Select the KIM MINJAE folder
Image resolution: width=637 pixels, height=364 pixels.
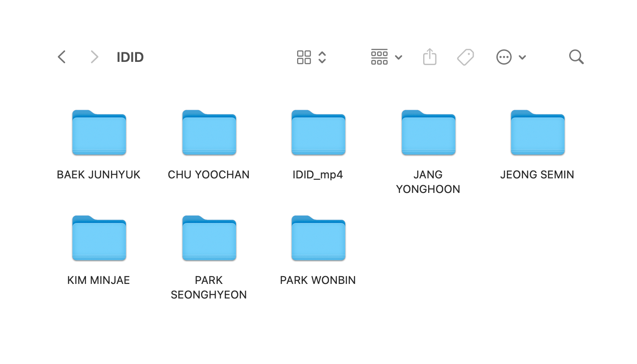click(x=99, y=238)
